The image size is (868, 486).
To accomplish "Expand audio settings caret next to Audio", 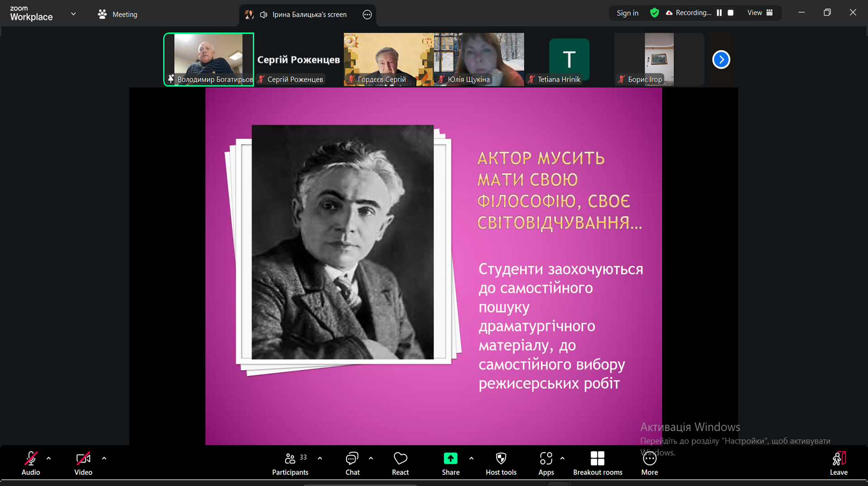I will [49, 458].
